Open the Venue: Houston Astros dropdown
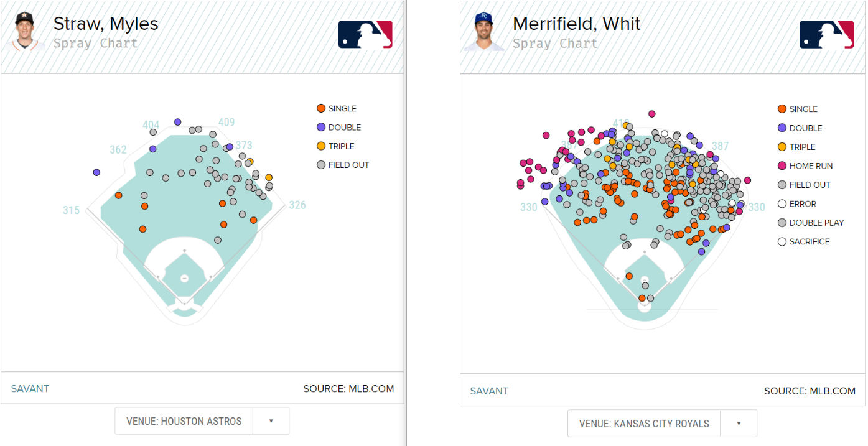 184,421
